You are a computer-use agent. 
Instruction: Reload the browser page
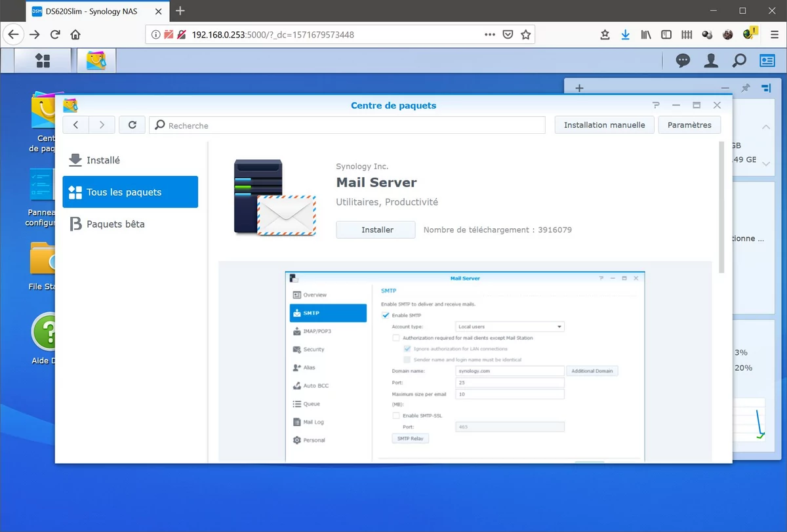click(55, 35)
